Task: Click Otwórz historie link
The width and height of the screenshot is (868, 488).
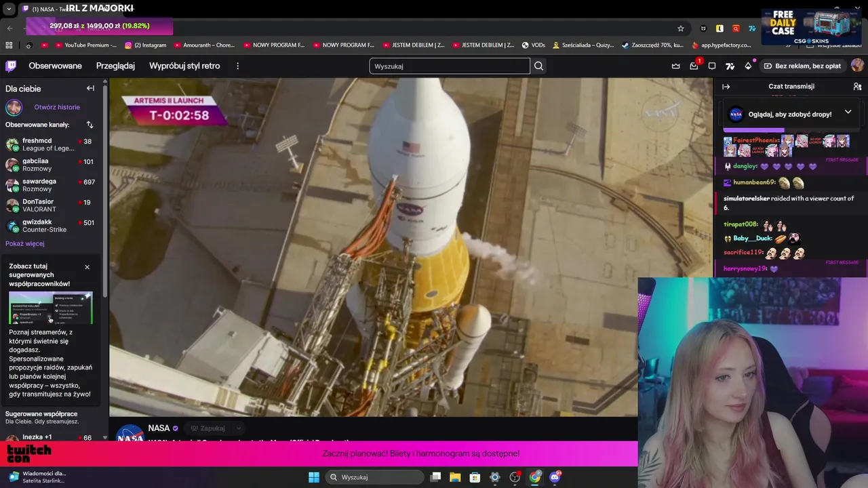Action: (57, 107)
